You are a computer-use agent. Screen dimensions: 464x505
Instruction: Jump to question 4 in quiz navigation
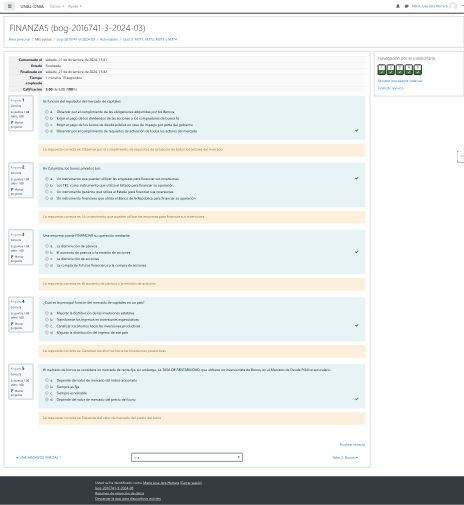409,69
